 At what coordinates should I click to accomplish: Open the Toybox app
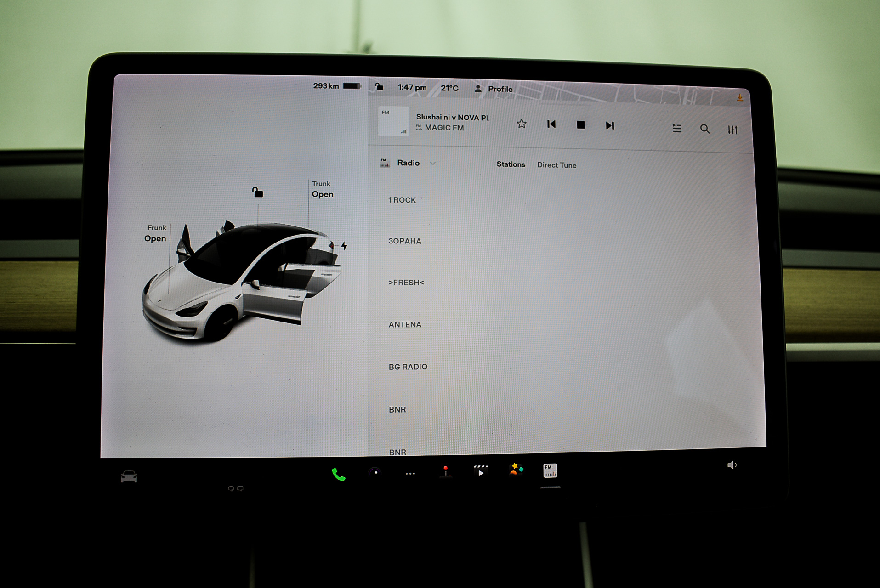point(516,470)
